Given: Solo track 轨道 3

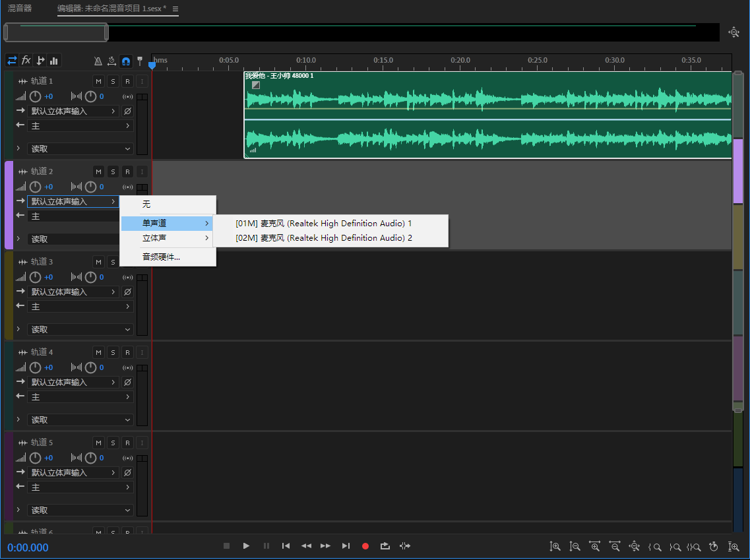Looking at the screenshot, I should tap(113, 262).
